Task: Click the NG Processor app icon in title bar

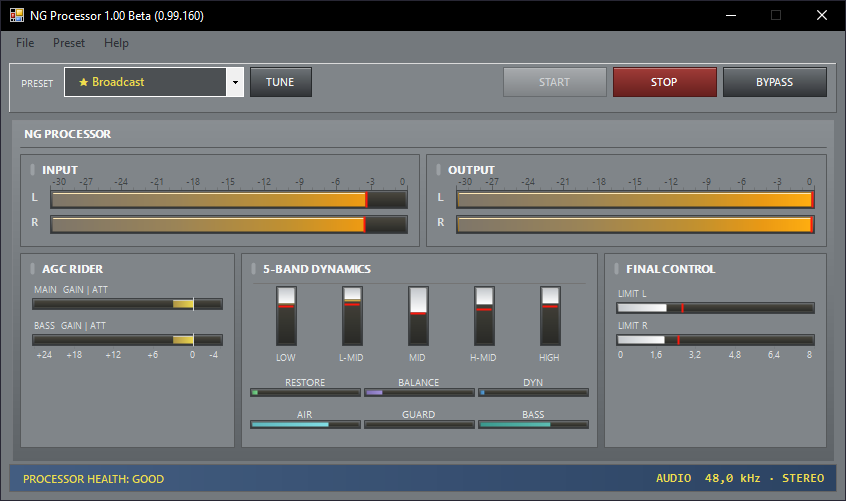Action: coord(17,15)
